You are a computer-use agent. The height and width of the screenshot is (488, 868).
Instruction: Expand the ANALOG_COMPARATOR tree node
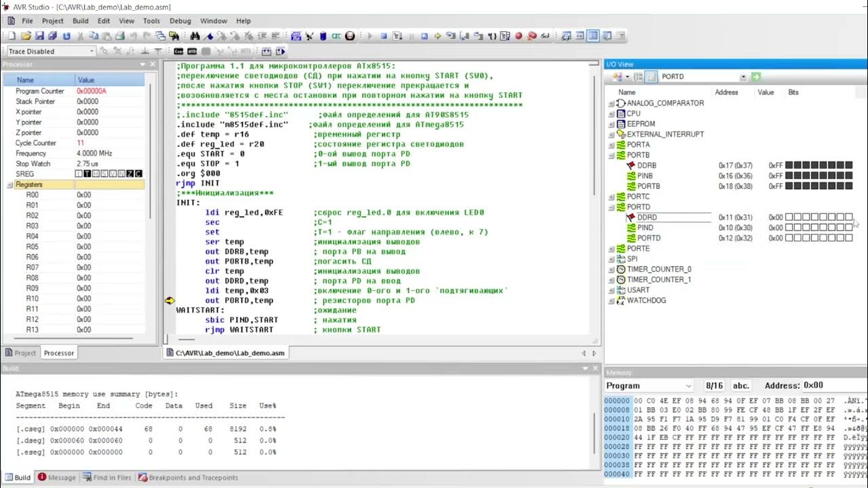pos(612,104)
